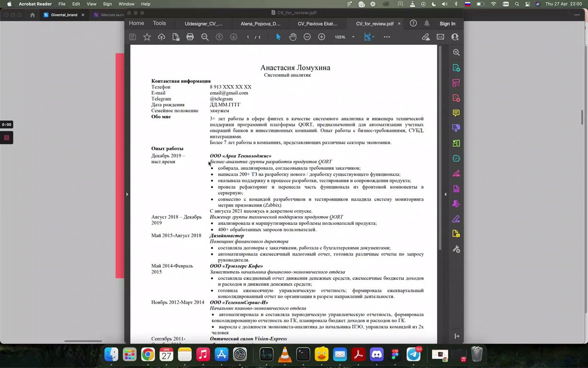Viewport: 588px width, 368px height.
Task: Open the search tools icon in right pane
Action: (x=456, y=52)
